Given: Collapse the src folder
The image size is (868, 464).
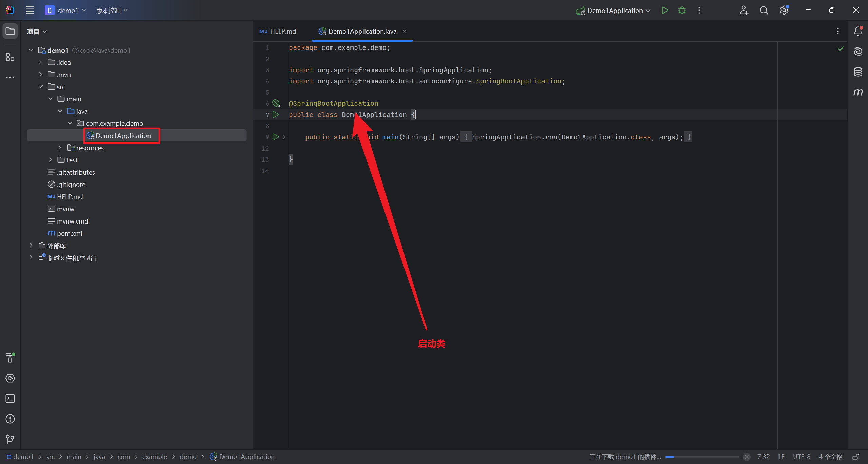Looking at the screenshot, I should (x=41, y=87).
